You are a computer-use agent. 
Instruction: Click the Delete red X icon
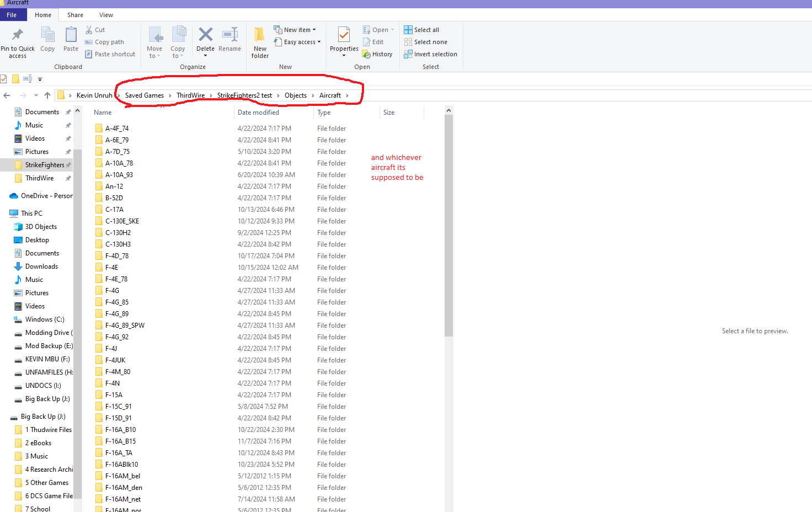[x=206, y=35]
